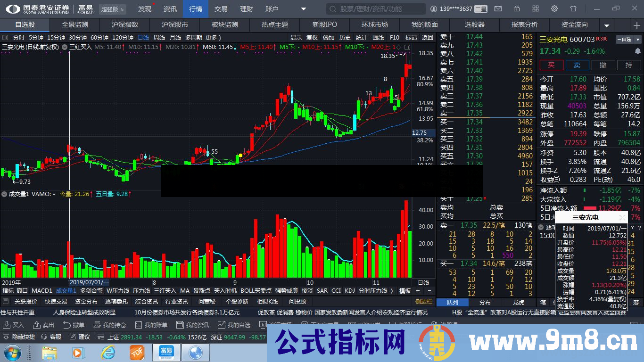Launch Internet Explorer from the taskbar
The image size is (644, 362).
pyautogui.click(x=108, y=352)
